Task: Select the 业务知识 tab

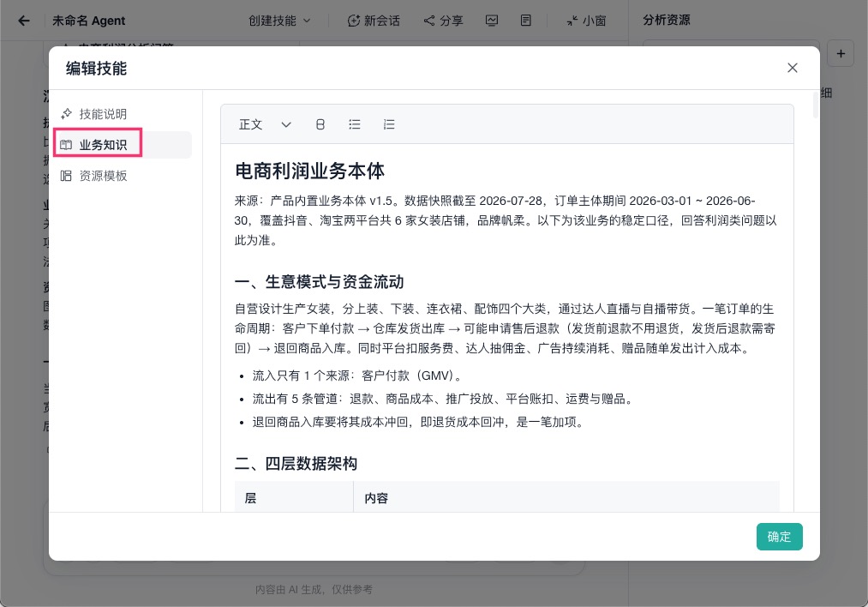Action: coord(123,145)
